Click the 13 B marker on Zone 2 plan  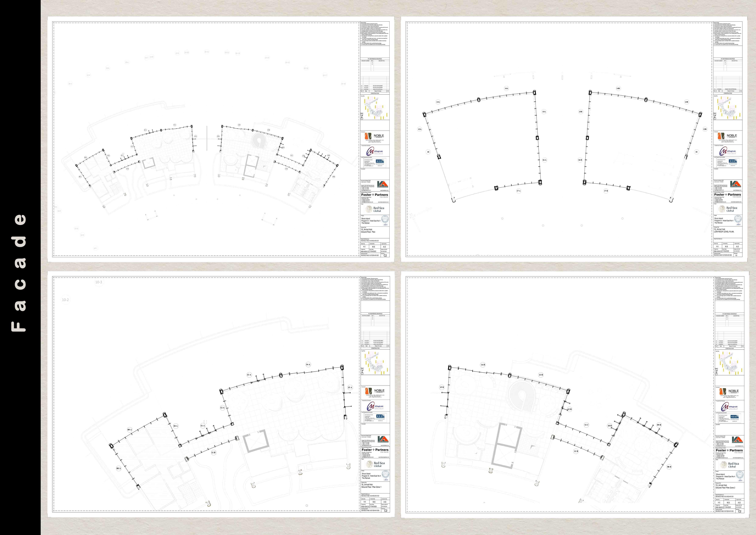(541, 375)
